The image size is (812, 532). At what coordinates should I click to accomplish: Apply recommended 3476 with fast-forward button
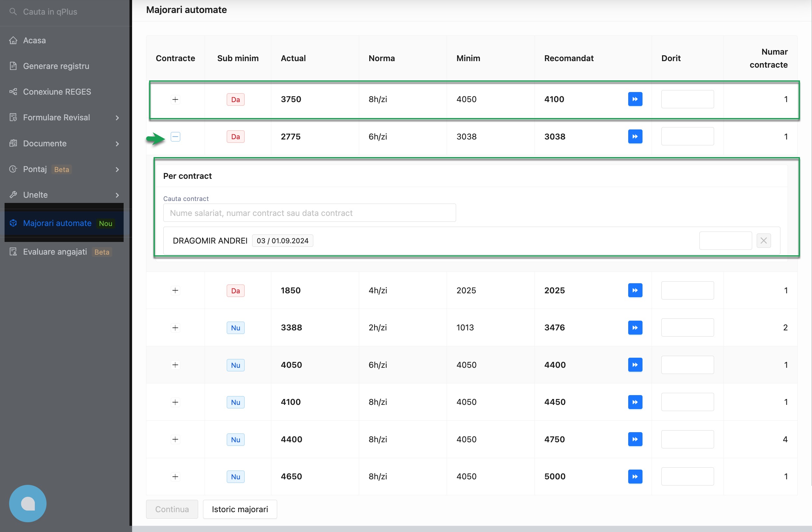pos(635,327)
